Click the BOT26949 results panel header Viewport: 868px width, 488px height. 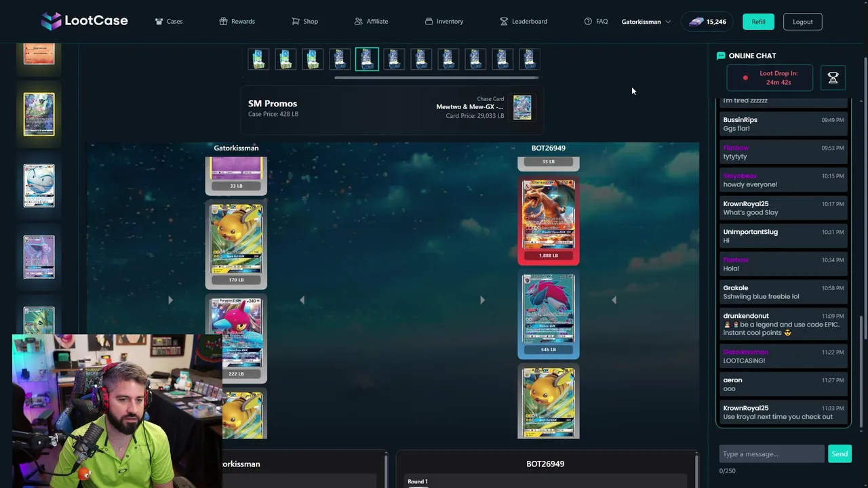(x=545, y=464)
